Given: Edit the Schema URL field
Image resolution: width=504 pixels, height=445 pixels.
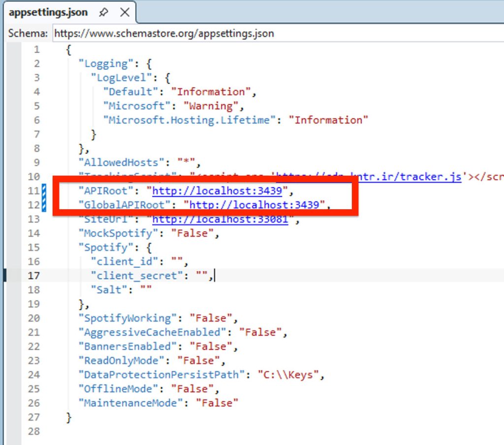Looking at the screenshot, I should (279, 33).
